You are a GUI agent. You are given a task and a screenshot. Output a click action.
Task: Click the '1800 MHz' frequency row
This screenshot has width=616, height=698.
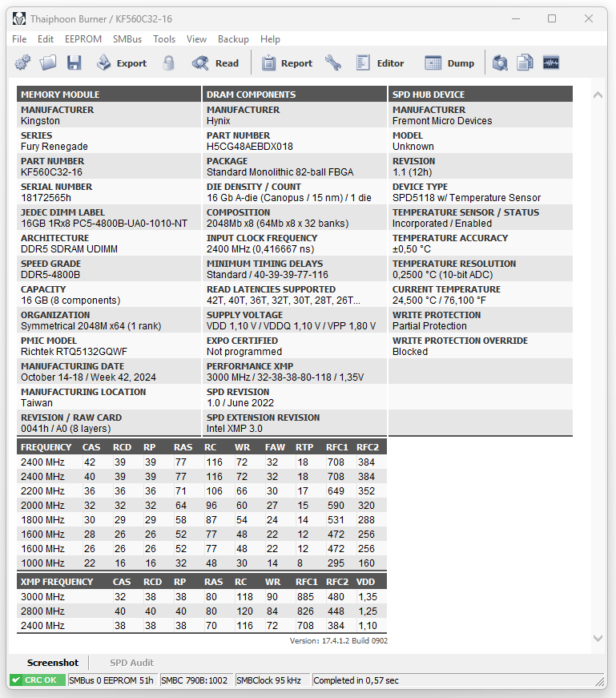pos(202,520)
